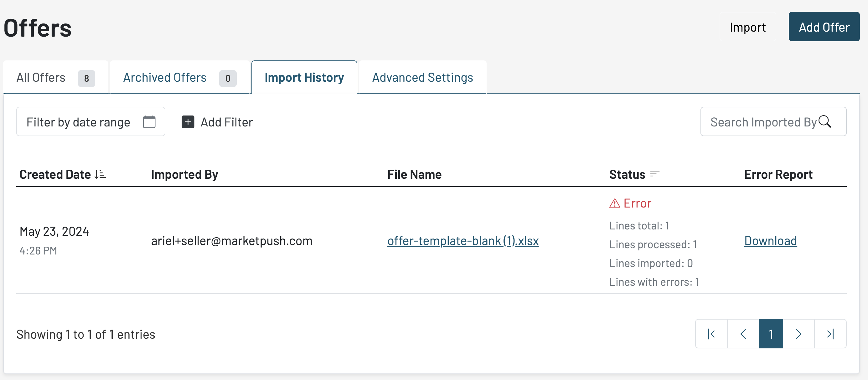Go to first page of results
Screen dimensions: 868x380
click(711, 334)
